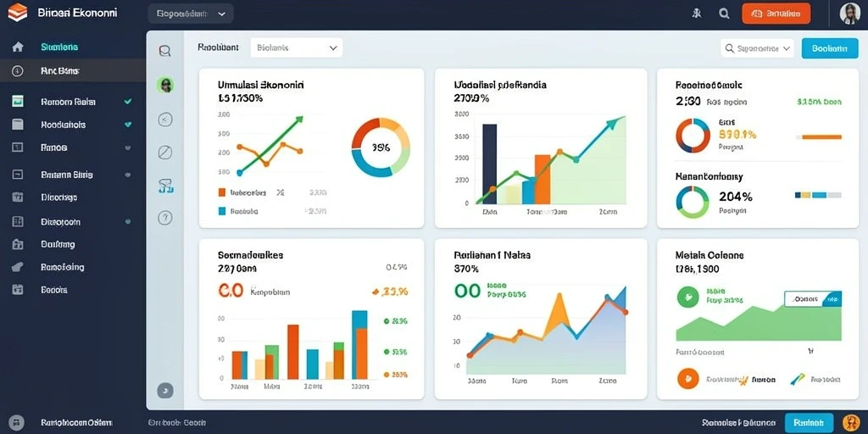The image size is (868, 434).
Task: Toggle the checkmark beside Hoodiahols
Action: tap(128, 125)
